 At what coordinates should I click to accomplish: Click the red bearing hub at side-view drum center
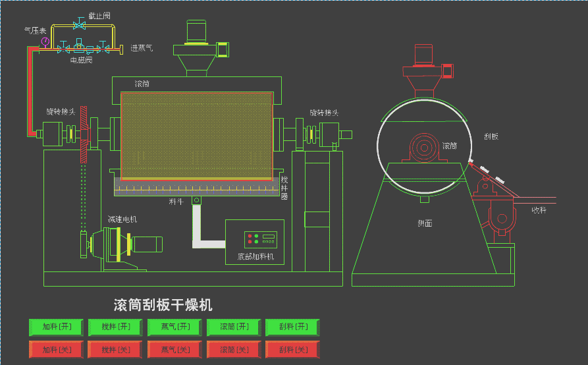[x=424, y=148]
